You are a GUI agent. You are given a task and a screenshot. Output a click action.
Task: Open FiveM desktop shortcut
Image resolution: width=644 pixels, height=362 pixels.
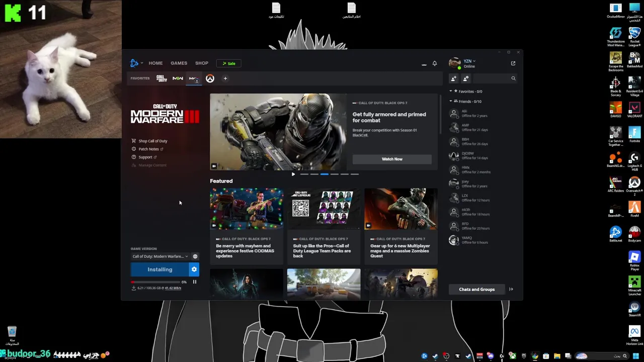634,209
